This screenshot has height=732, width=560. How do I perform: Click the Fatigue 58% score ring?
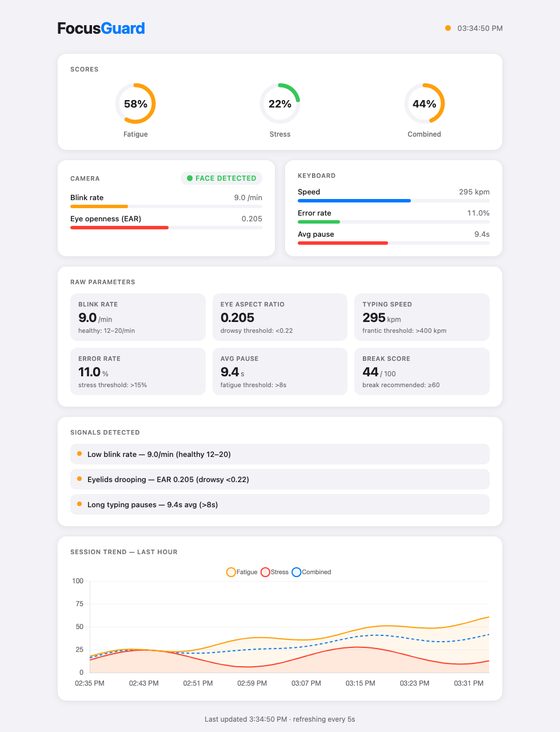pyautogui.click(x=135, y=104)
